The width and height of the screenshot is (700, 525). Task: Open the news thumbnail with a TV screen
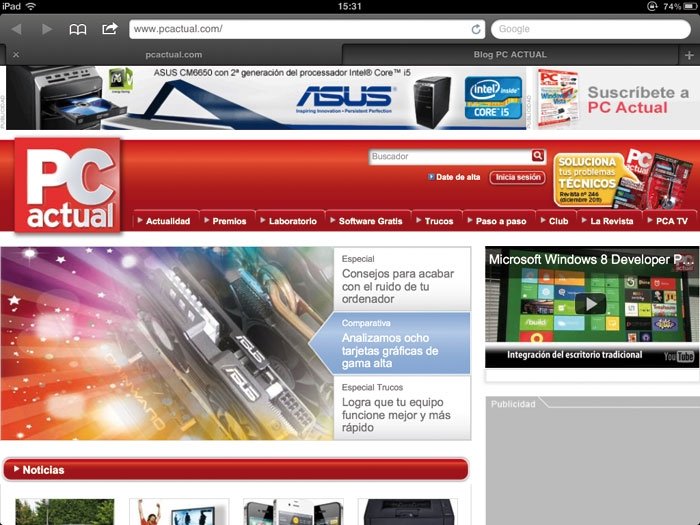point(179,512)
